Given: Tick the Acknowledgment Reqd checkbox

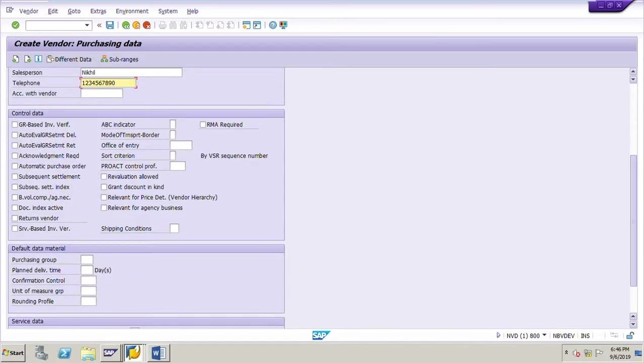Looking at the screenshot, I should [x=15, y=156].
